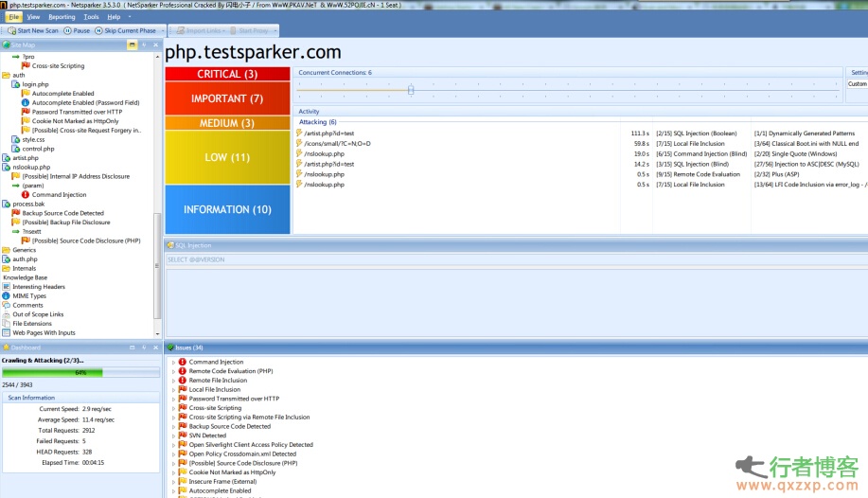Click the auth folder icon in Site Map
Image resolution: width=868 pixels, height=498 pixels.
pos(6,75)
